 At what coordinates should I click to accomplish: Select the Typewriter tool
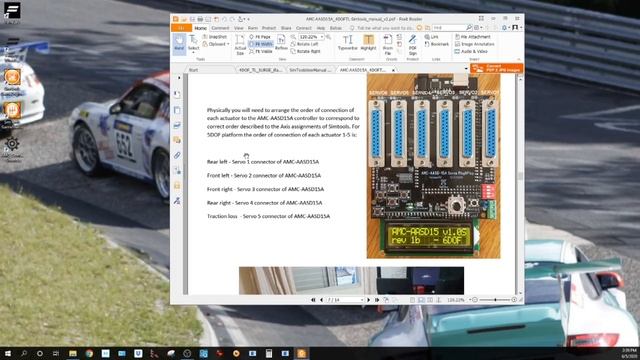pyautogui.click(x=347, y=43)
